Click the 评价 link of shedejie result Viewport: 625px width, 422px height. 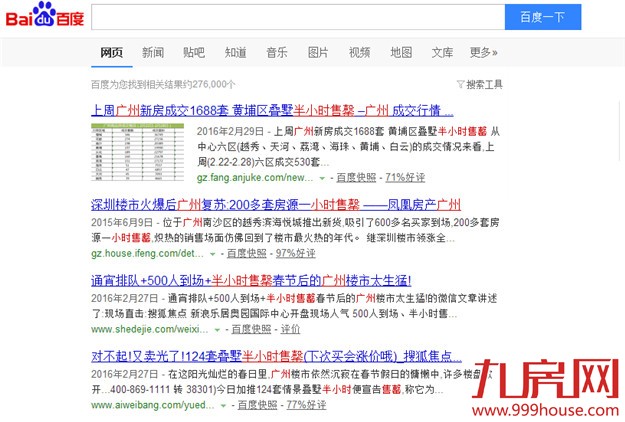coord(290,330)
